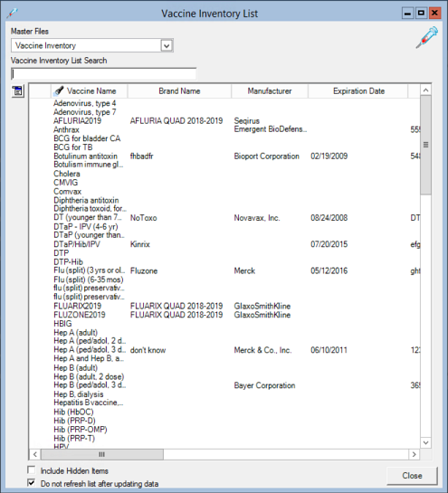Click the Seqirus manufacturer cell
Screen dimensions: 448x493
247,120
